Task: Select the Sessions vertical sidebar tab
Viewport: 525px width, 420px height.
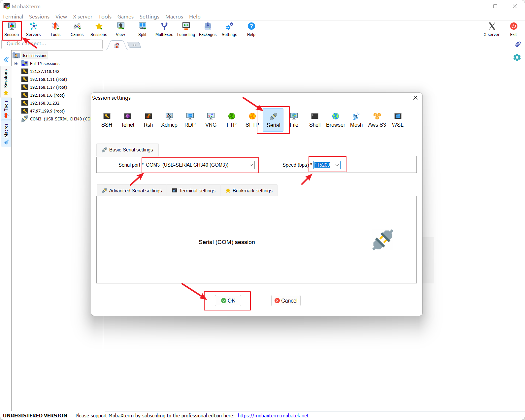Action: (6, 82)
